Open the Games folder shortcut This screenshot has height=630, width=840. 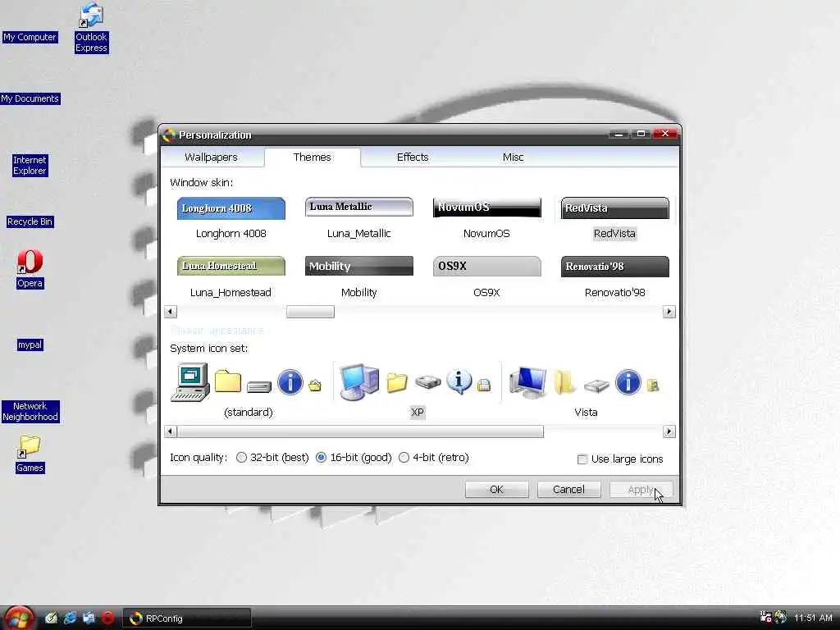(30, 454)
